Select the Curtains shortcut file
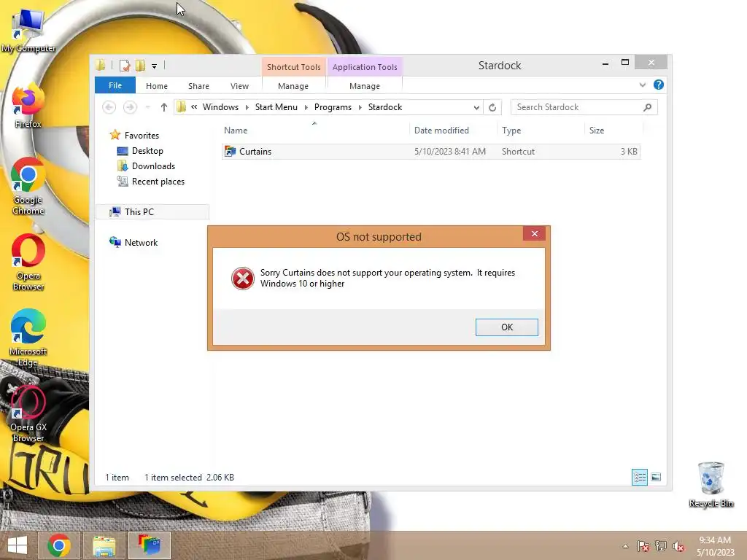 click(x=430, y=152)
